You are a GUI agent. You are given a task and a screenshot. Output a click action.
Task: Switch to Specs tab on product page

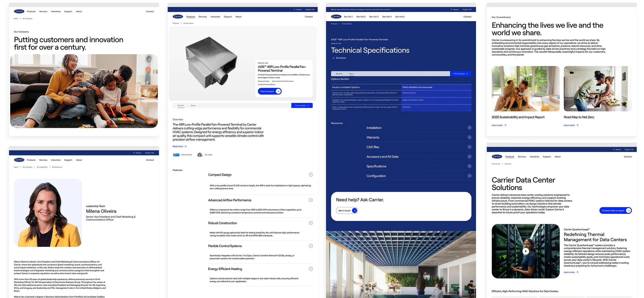point(193,105)
